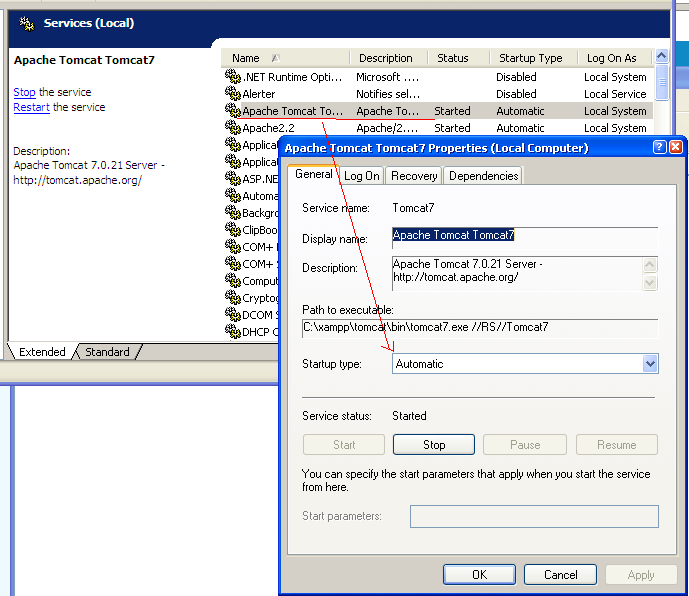Switch to the Log On tab
This screenshot has width=689, height=596.
(x=362, y=176)
